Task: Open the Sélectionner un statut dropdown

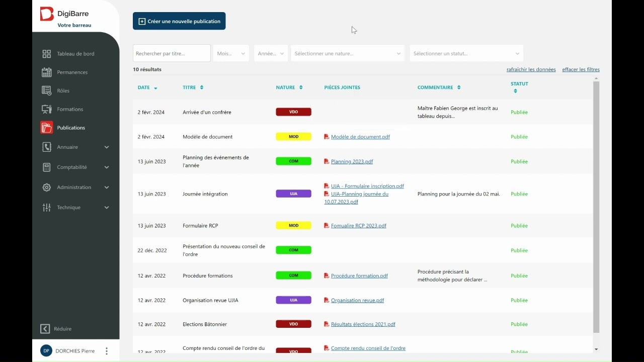Action: 466,53
